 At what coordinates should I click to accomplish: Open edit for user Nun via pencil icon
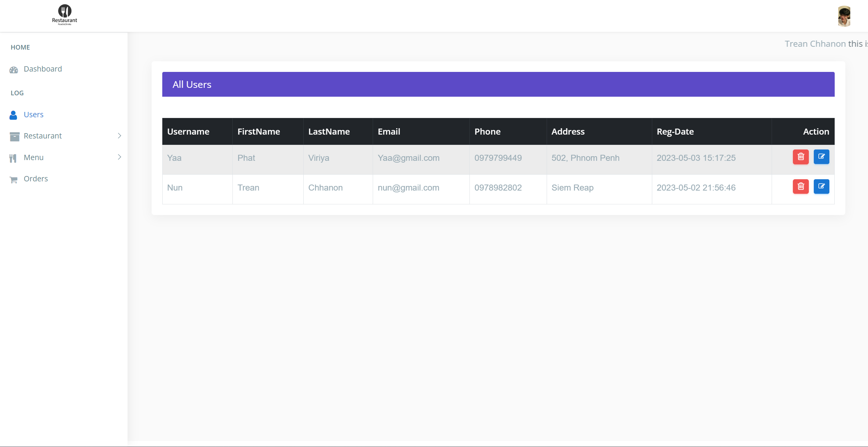(x=822, y=187)
